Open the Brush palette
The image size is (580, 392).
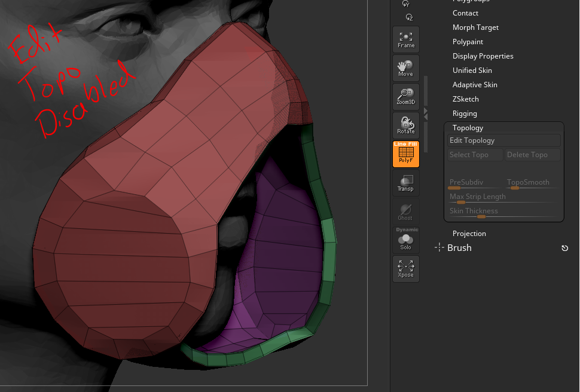(459, 248)
